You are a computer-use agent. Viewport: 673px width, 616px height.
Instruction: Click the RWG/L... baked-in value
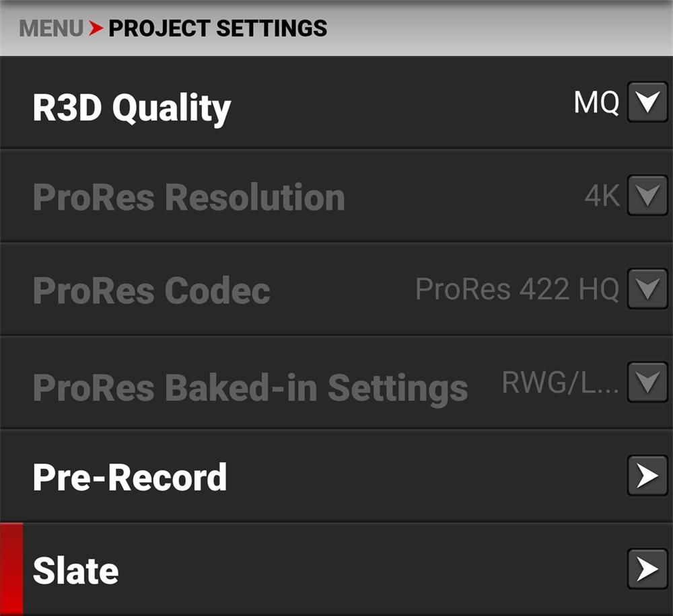(x=560, y=383)
